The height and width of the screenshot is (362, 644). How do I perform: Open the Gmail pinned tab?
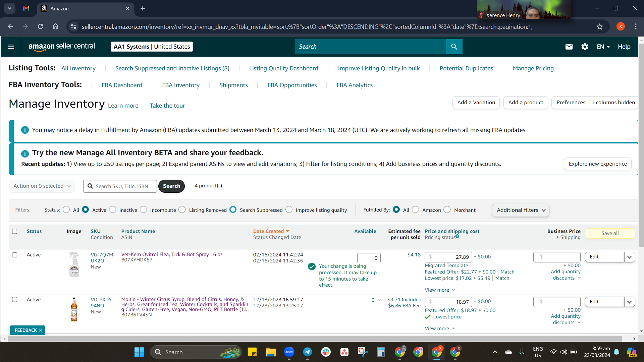pyautogui.click(x=26, y=8)
